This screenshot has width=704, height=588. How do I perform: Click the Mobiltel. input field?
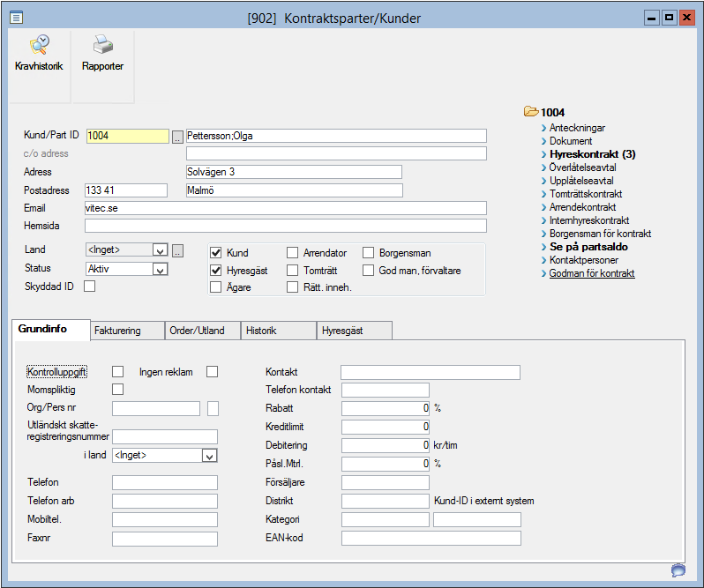[x=165, y=520]
